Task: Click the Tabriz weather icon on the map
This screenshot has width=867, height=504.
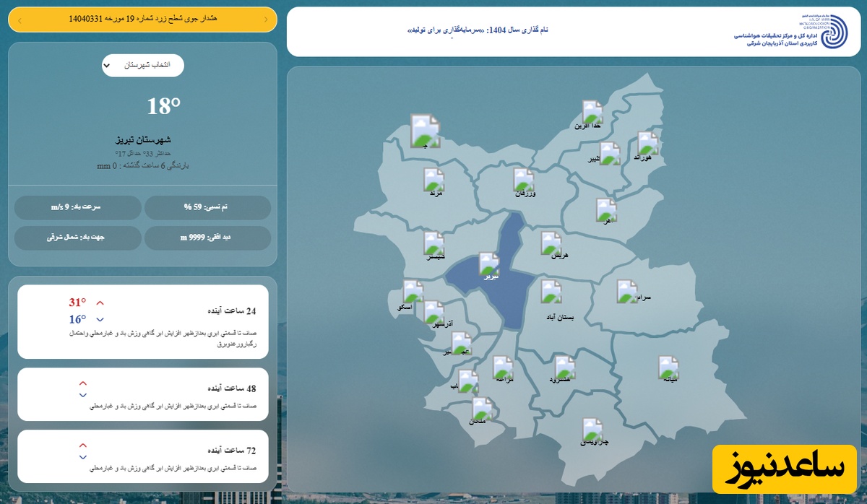Action: pyautogui.click(x=489, y=264)
